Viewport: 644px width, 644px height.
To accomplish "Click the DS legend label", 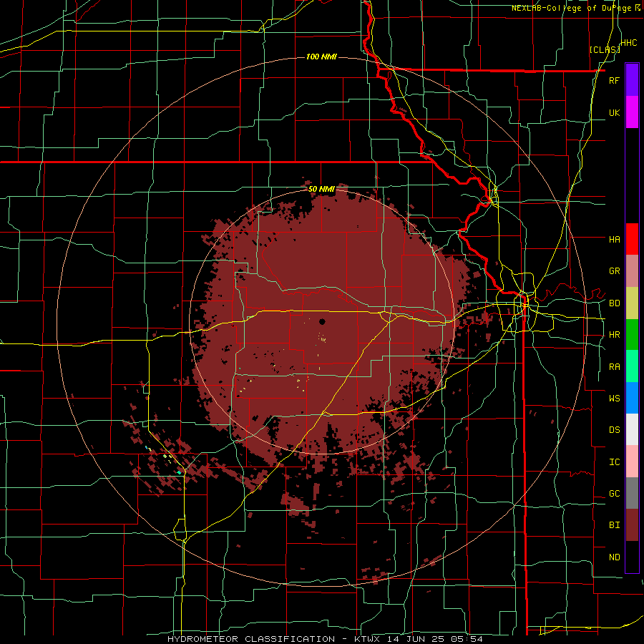I will pyautogui.click(x=614, y=429).
